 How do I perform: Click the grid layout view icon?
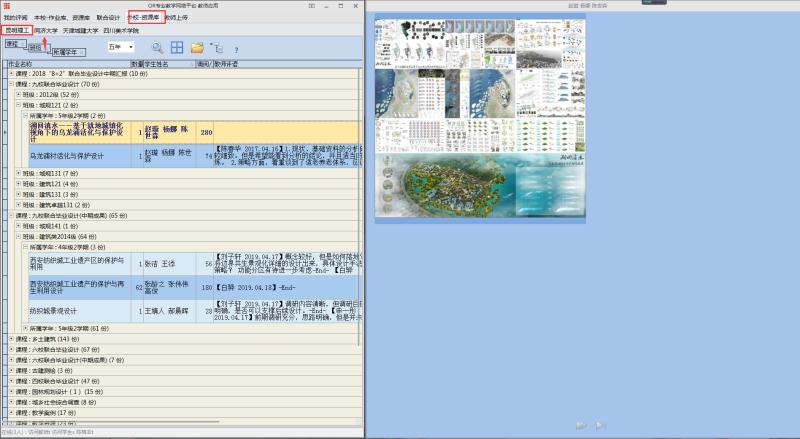(x=177, y=47)
